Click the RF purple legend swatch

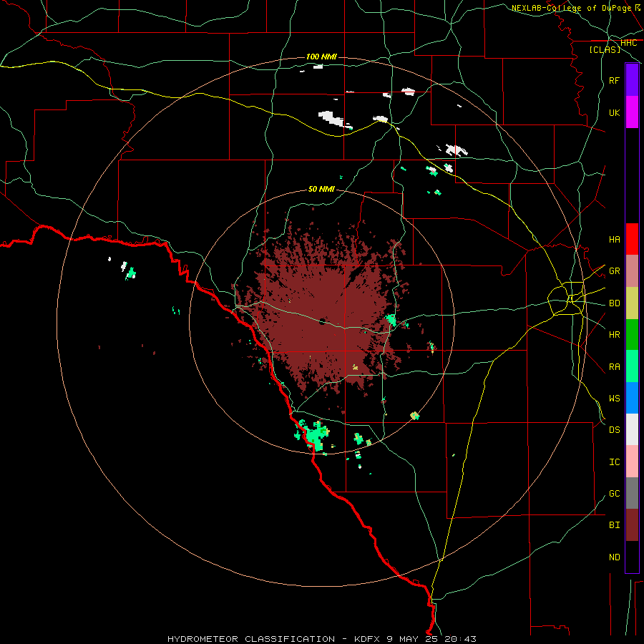click(632, 80)
